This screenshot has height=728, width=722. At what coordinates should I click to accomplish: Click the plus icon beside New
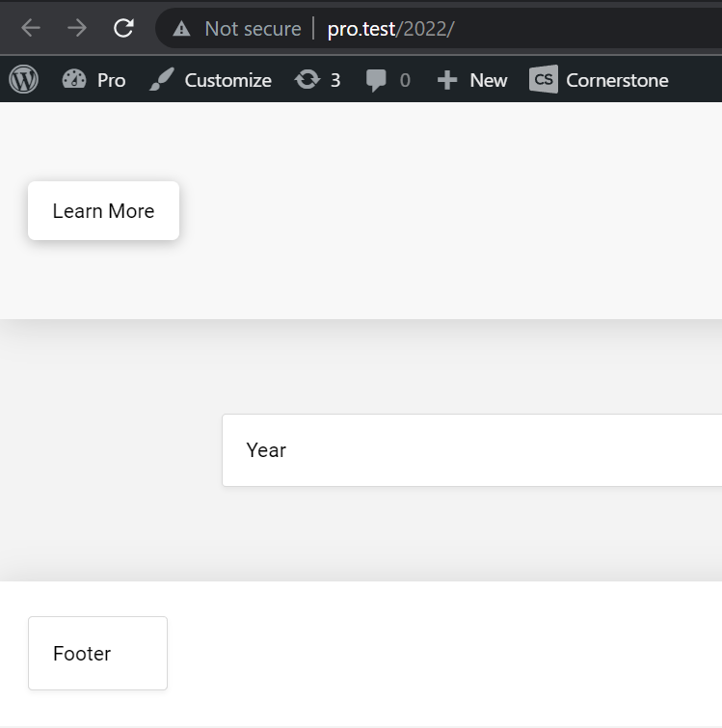446,80
